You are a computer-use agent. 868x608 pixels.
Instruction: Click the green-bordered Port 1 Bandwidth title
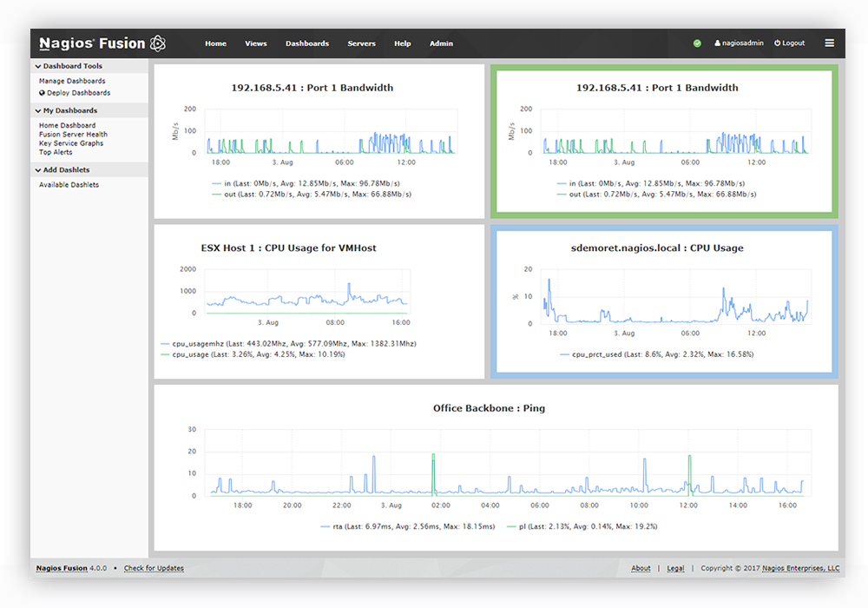coord(657,88)
